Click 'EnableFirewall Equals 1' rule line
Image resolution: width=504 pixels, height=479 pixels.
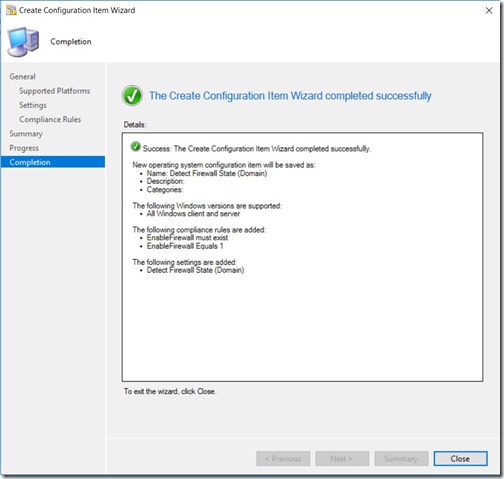pos(185,246)
